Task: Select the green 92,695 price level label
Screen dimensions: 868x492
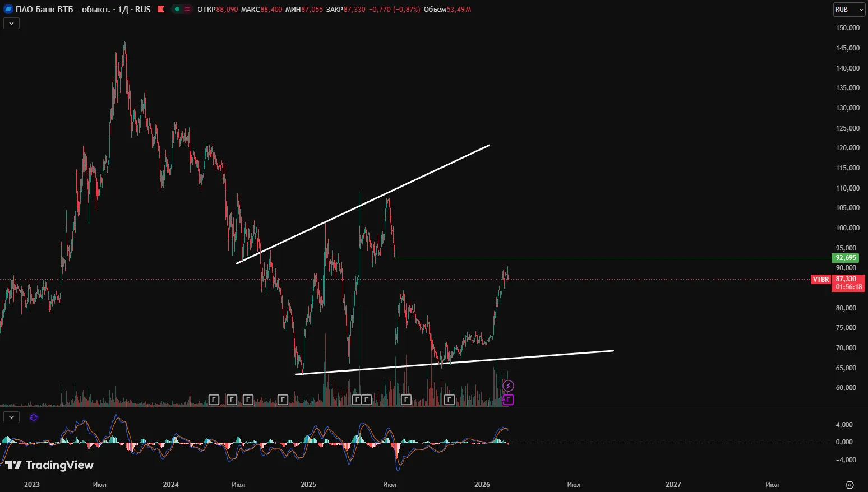Action: pos(846,258)
